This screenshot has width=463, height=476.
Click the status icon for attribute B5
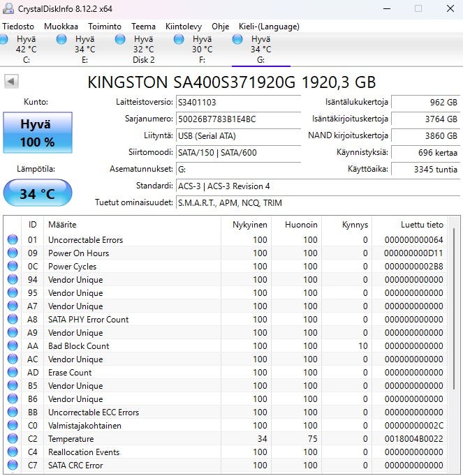[13, 385]
